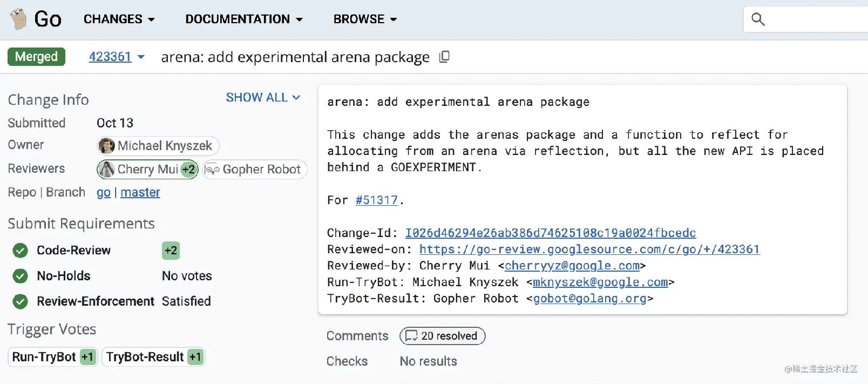Open the issue #51317 link
Image resolution: width=868 pixels, height=384 pixels.
click(376, 200)
